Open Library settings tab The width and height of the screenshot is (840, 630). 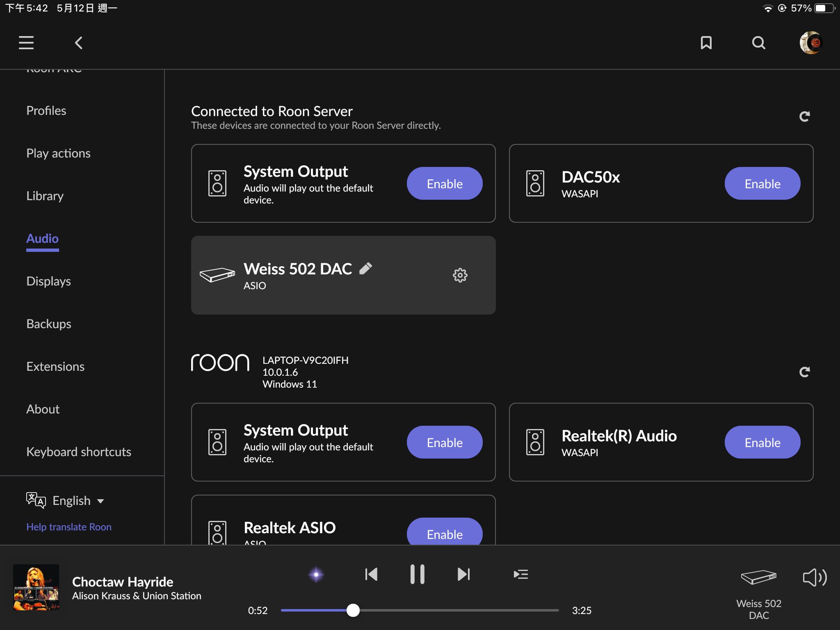coord(45,196)
